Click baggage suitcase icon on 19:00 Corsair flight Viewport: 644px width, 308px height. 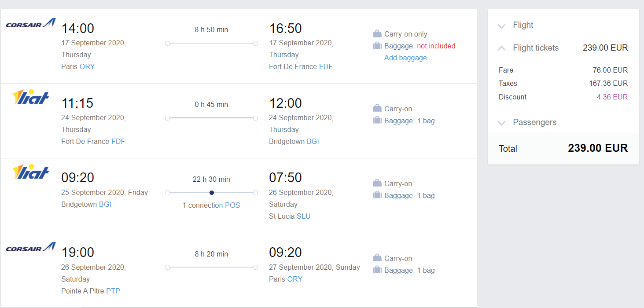pos(377,270)
